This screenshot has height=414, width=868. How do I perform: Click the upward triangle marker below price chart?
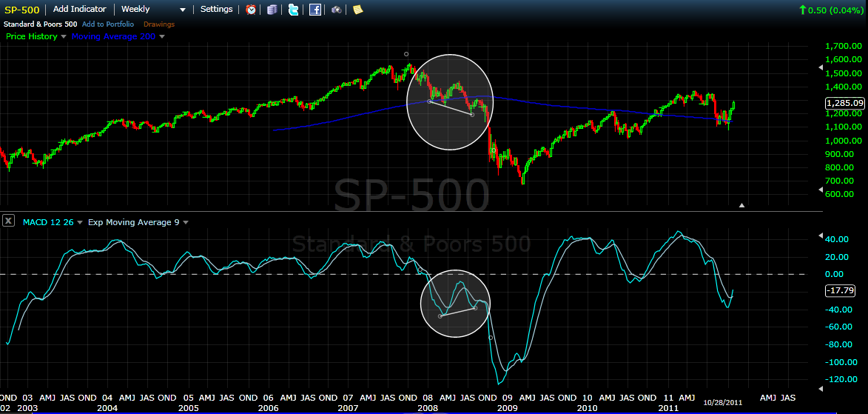(741, 205)
